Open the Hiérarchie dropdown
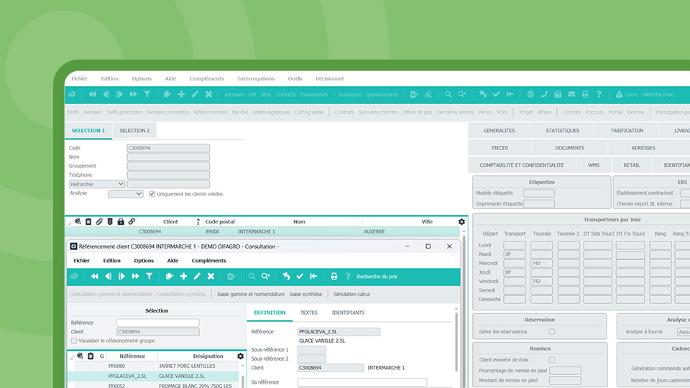 pyautogui.click(x=97, y=184)
